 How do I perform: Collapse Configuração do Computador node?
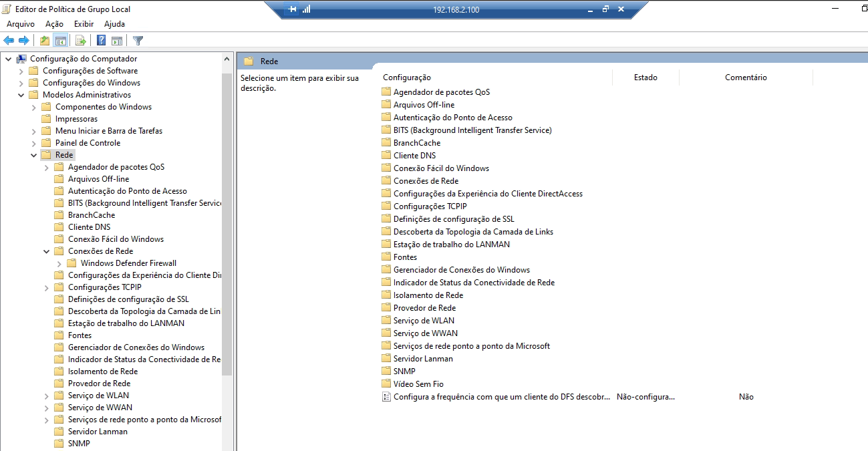coord(8,59)
